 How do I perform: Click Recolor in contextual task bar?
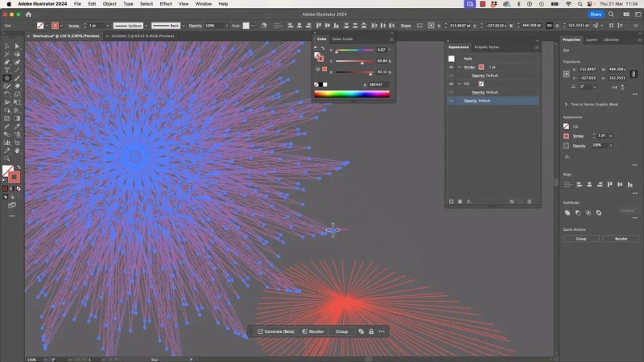(x=313, y=331)
